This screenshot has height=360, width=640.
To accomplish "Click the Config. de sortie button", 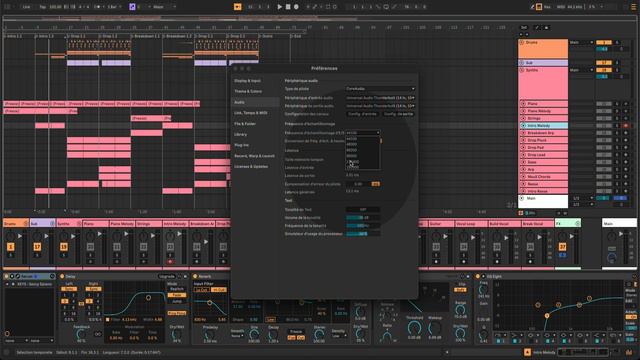I will pos(398,114).
